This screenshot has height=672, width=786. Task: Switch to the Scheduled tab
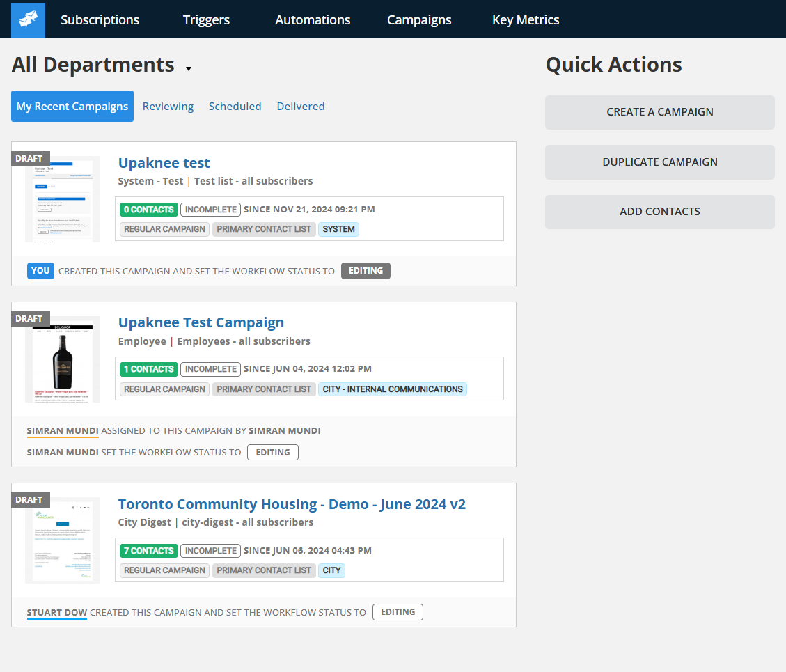point(235,106)
